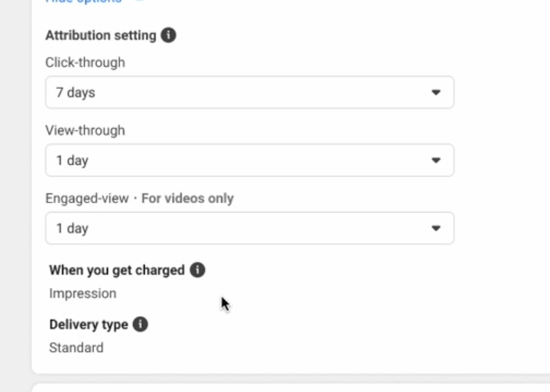Open the Click-through 7 days dropdown
550x392 pixels.
click(x=249, y=93)
